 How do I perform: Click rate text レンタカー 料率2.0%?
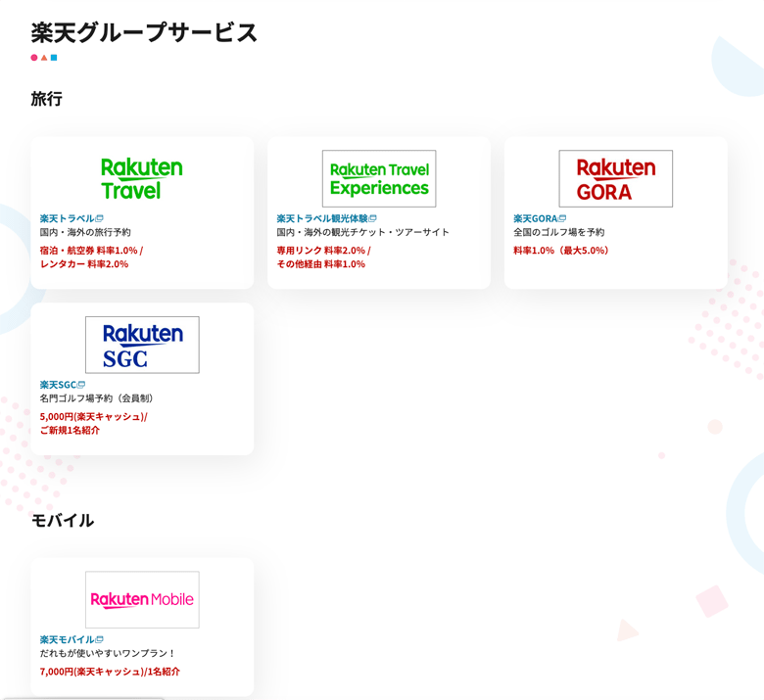point(84,264)
